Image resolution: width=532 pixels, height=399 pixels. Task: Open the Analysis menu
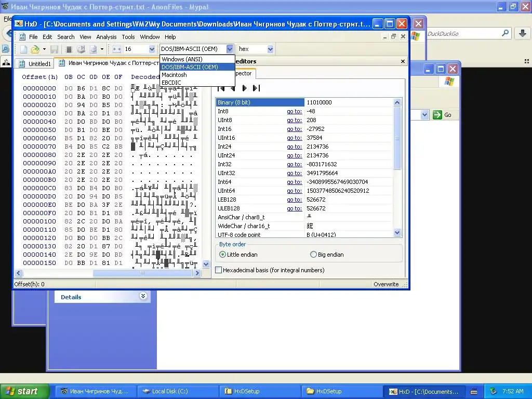tap(106, 37)
